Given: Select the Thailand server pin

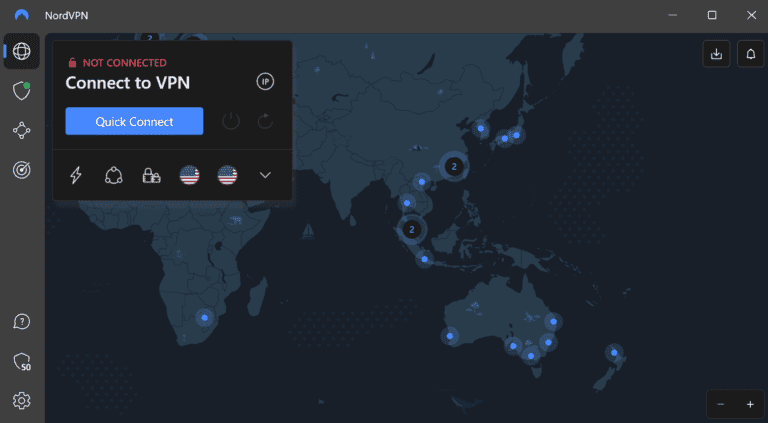Looking at the screenshot, I should pos(407,203).
